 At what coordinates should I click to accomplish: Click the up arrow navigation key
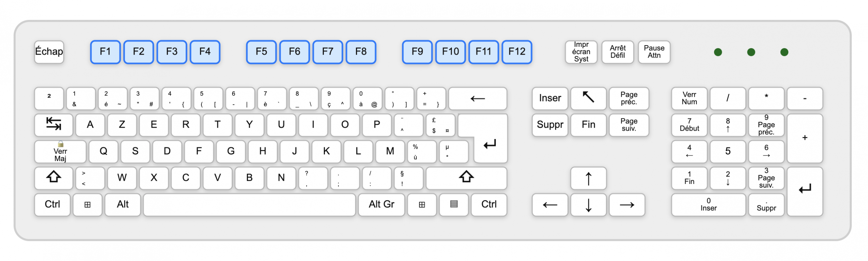pyautogui.click(x=588, y=178)
